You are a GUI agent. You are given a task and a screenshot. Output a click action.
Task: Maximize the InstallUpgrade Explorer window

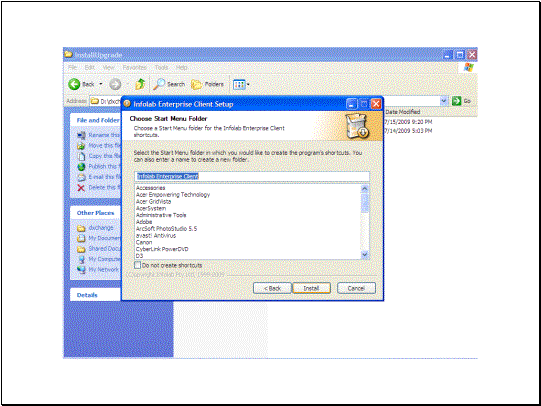click(460, 55)
